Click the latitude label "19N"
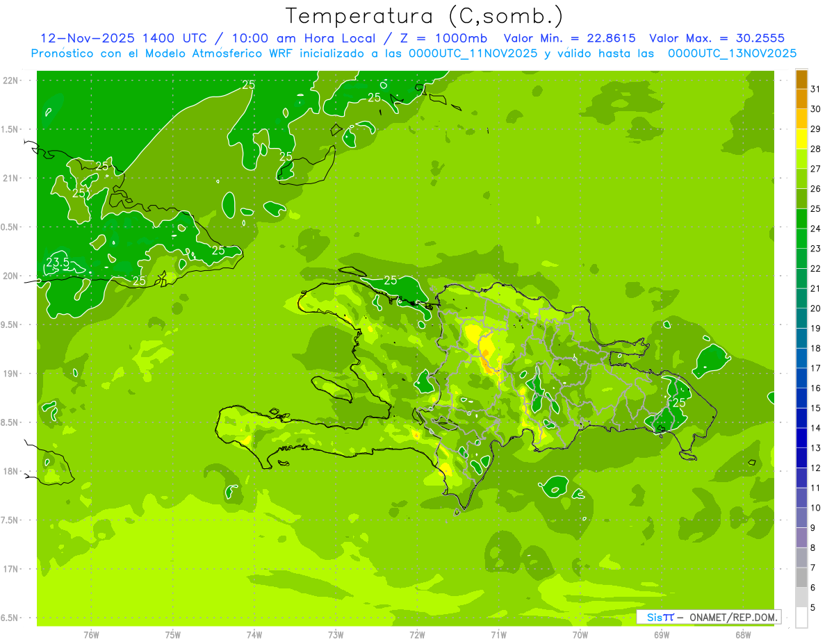This screenshot has width=834, height=644. [x=10, y=374]
